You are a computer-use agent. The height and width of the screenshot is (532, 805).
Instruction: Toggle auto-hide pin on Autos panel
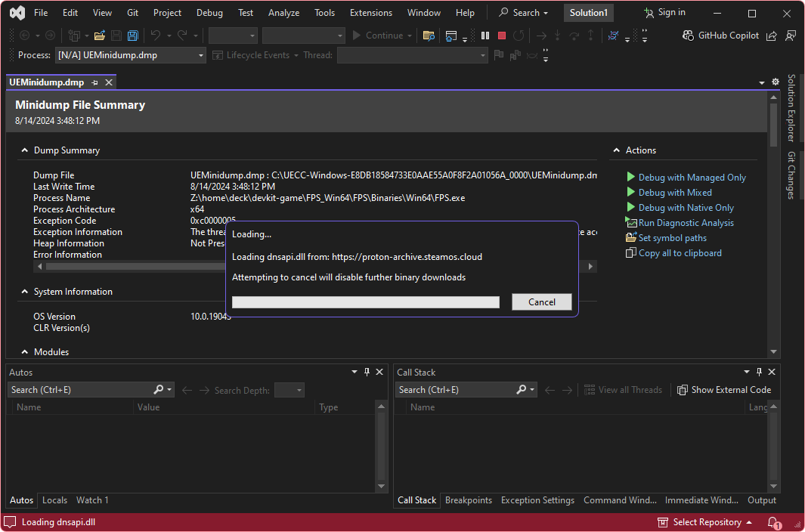tap(367, 372)
